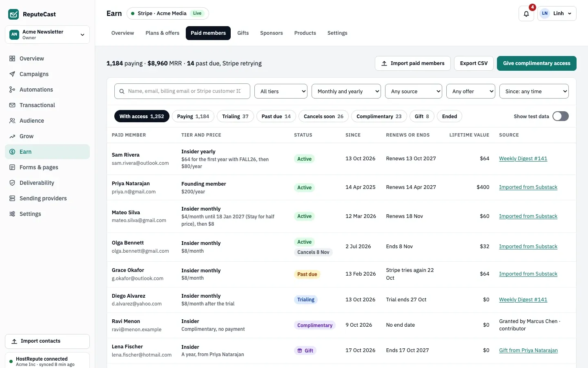Click the Sending providers server icon

click(x=12, y=198)
